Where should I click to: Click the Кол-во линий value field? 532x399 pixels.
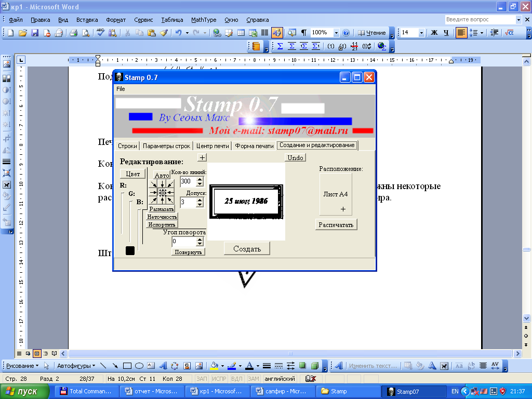[188, 181]
